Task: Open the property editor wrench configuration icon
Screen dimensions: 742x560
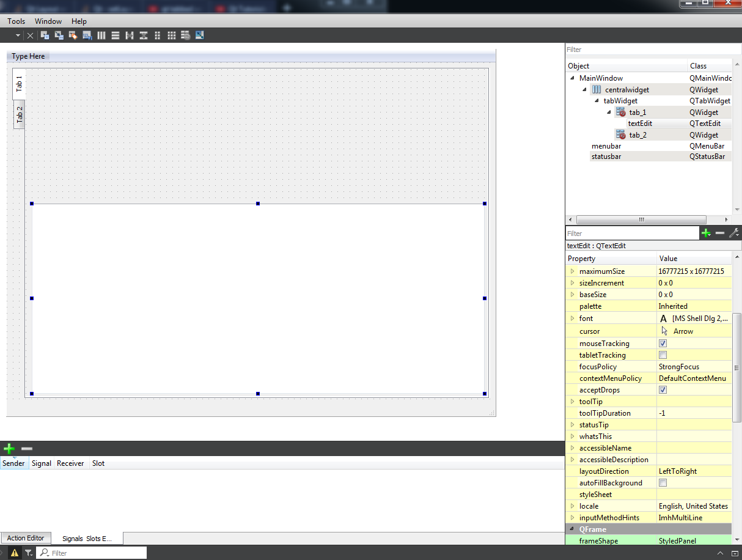Action: (734, 233)
